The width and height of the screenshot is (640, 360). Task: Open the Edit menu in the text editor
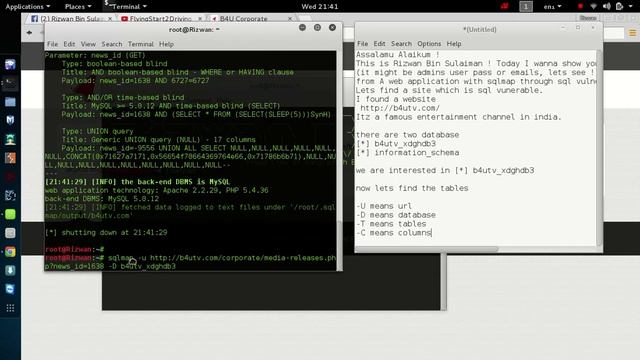[379, 44]
